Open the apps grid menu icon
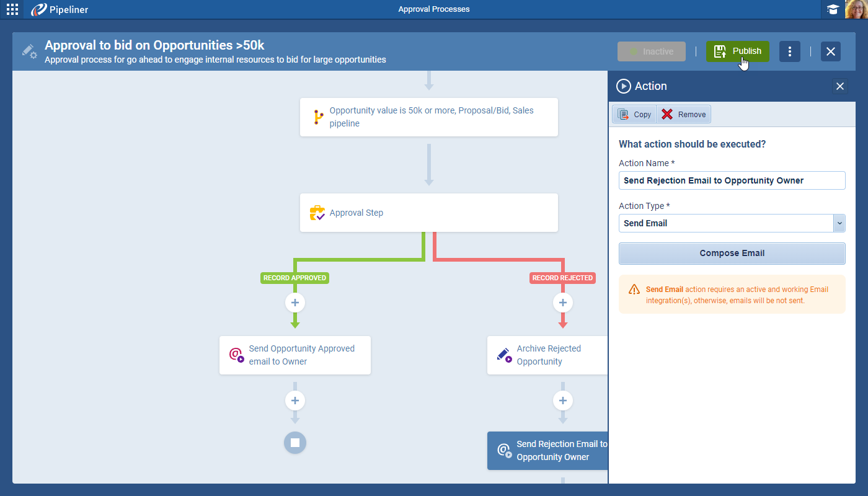 (12, 9)
